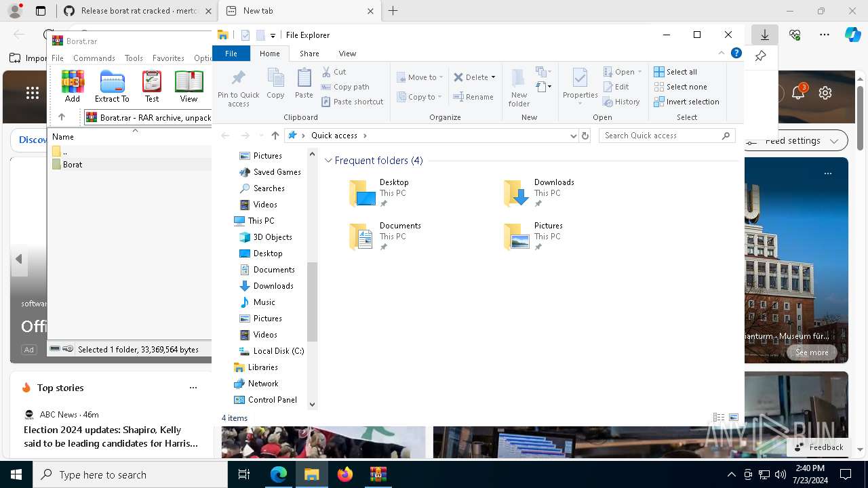Open the Open dropdown in ribbon

click(639, 72)
